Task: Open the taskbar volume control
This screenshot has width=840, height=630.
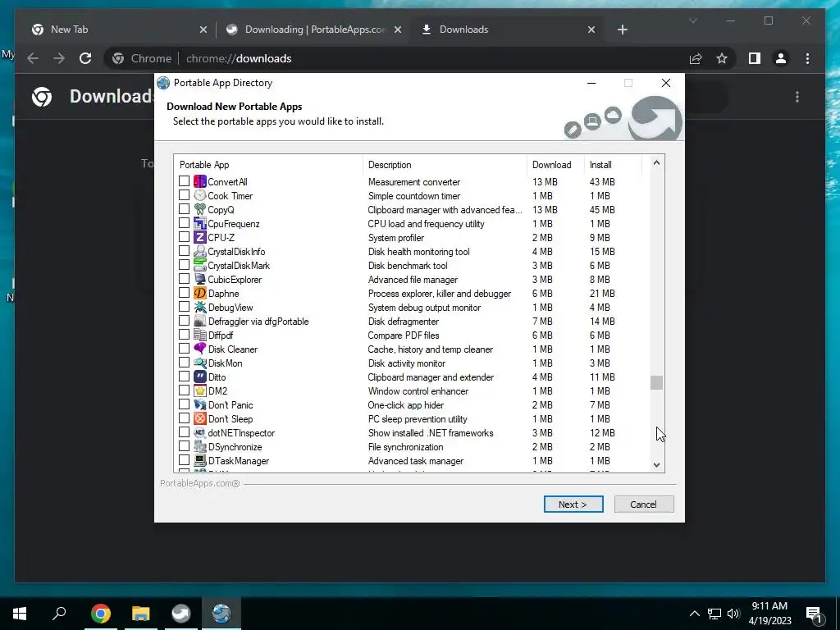Action: coord(733,614)
